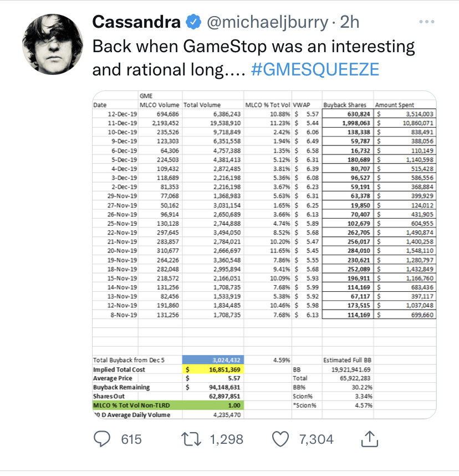This screenshot has width=459, height=476.
Task: Click the 7,304 likes count
Action: [x=316, y=439]
